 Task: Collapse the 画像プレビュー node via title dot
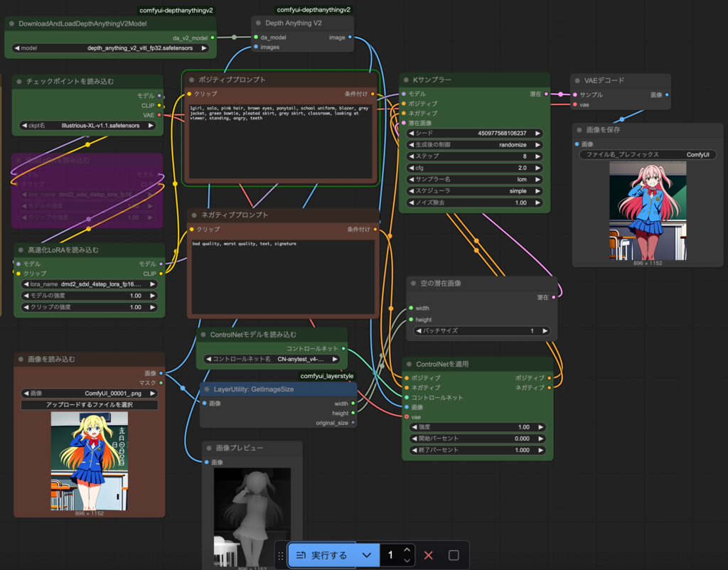[209, 448]
